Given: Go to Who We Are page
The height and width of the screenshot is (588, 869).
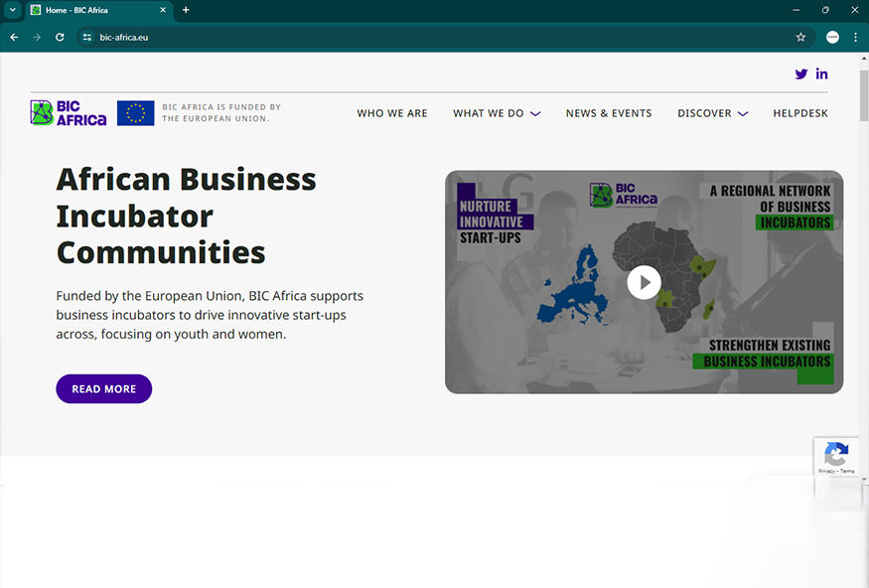Looking at the screenshot, I should point(392,113).
